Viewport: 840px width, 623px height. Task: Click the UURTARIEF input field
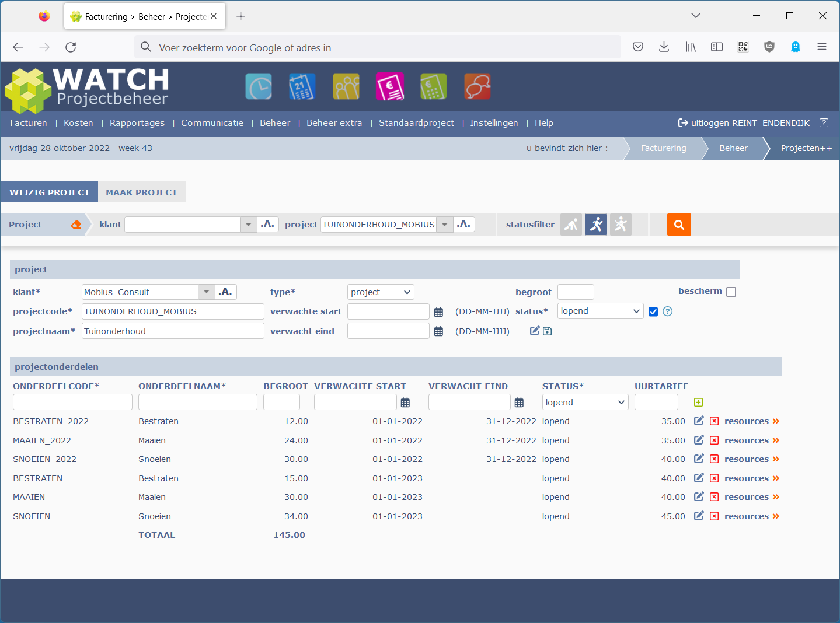click(x=656, y=402)
